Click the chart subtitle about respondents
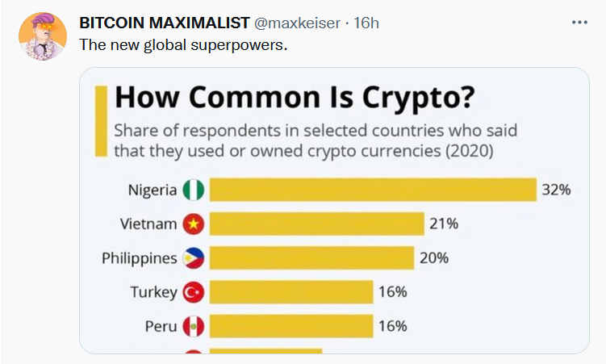Image resolution: width=606 pixels, height=364 pixels. point(316,141)
